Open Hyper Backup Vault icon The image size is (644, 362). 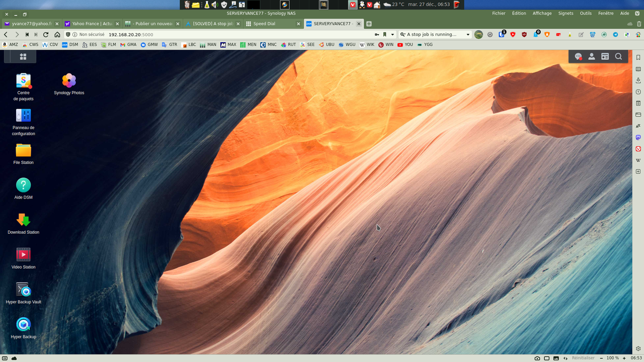(24, 293)
